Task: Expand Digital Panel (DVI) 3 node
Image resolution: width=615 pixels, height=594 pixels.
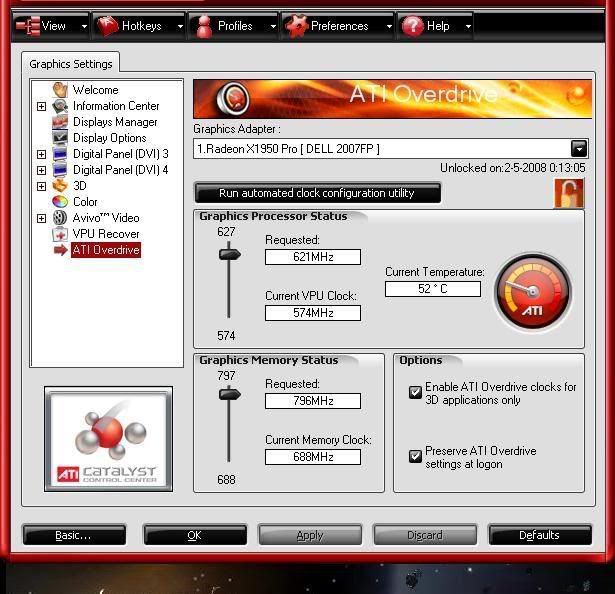Action: pyautogui.click(x=41, y=154)
